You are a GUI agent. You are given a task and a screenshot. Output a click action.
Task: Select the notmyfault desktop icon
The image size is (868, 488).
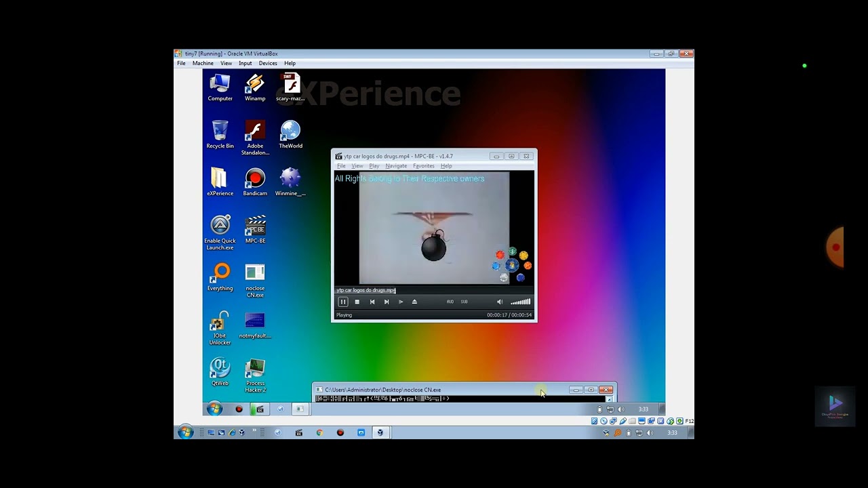click(x=255, y=325)
